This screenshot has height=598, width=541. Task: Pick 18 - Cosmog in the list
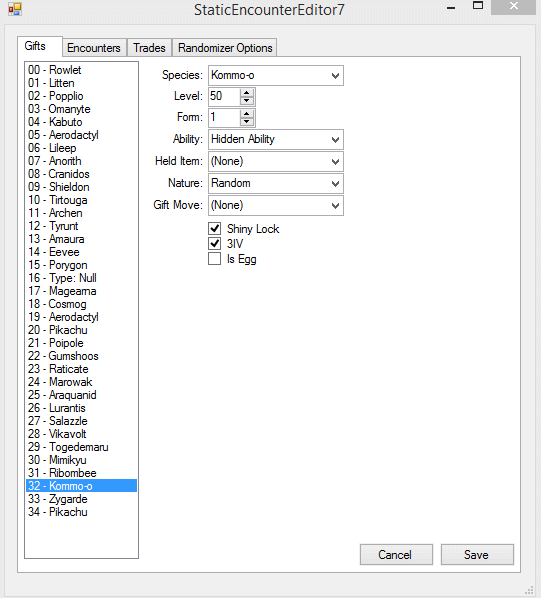click(81, 304)
